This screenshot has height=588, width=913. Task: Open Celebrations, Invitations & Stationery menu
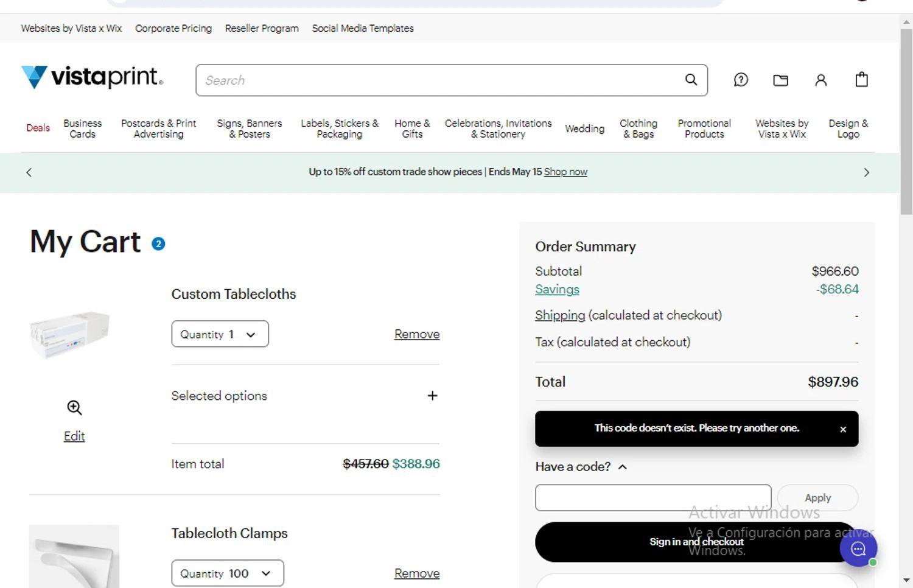[498, 128]
